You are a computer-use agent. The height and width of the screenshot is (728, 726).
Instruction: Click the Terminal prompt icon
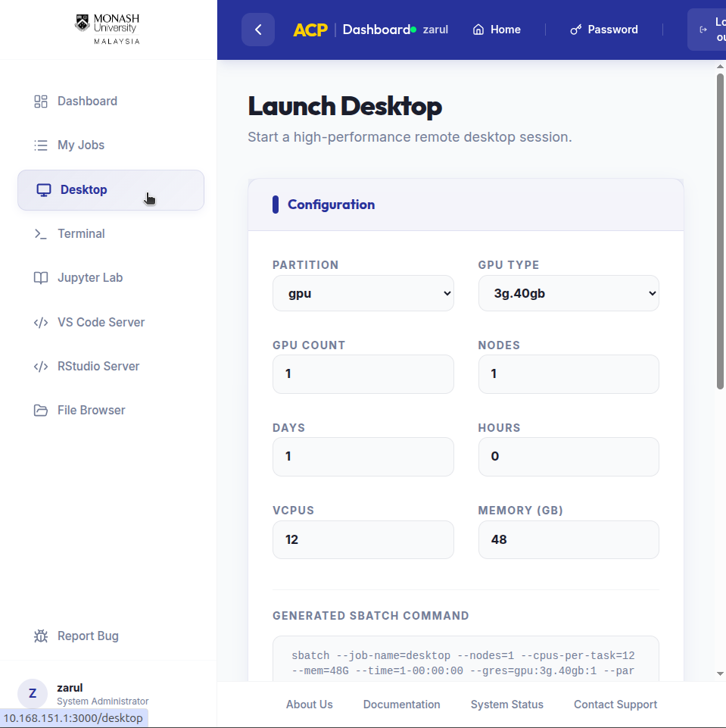tap(41, 234)
